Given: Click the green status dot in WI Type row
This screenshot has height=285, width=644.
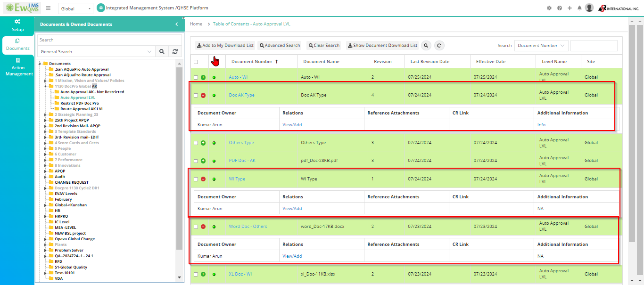Looking at the screenshot, I should [214, 179].
